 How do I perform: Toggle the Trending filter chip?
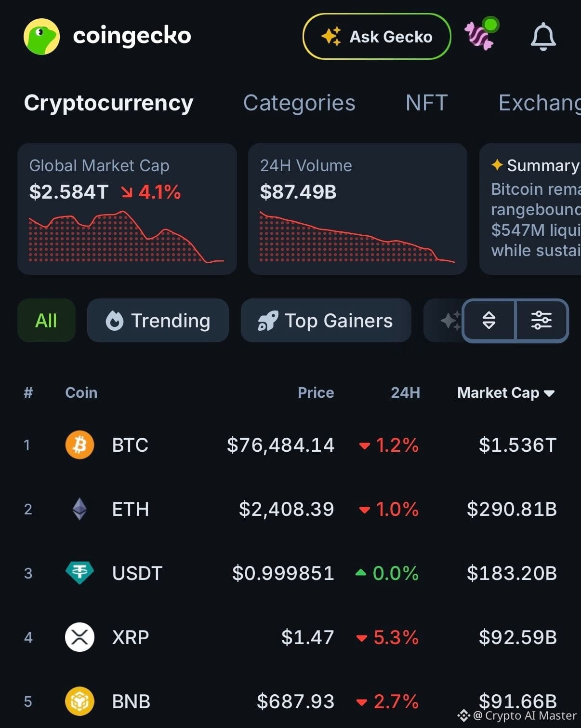[158, 321]
